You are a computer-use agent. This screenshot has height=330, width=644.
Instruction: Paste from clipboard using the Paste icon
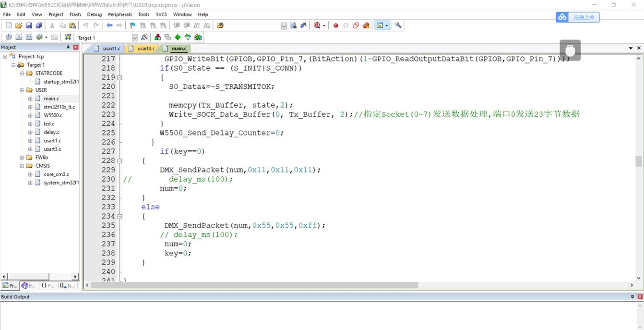click(x=72, y=25)
